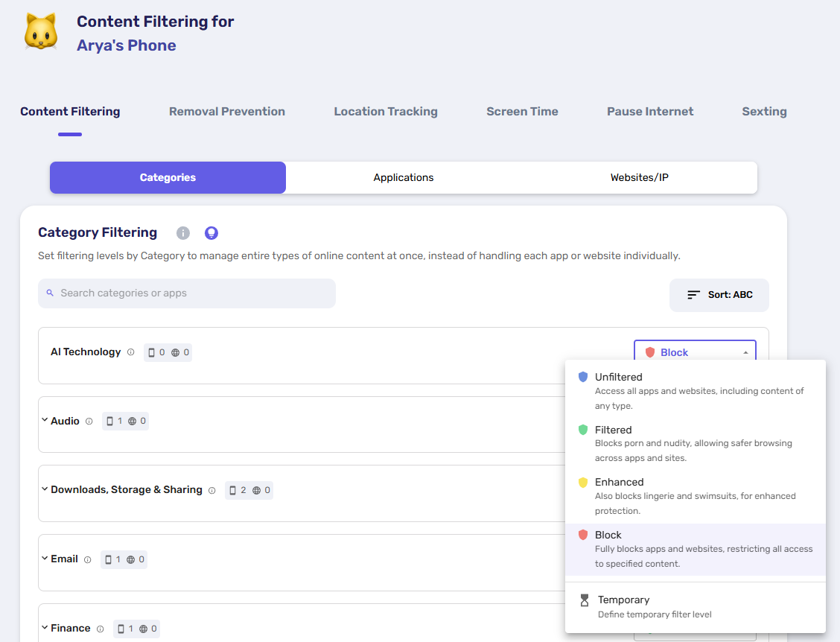Screen dimensions: 840x642
Task: Click the globe website count icon in Email row
Action: click(x=131, y=559)
